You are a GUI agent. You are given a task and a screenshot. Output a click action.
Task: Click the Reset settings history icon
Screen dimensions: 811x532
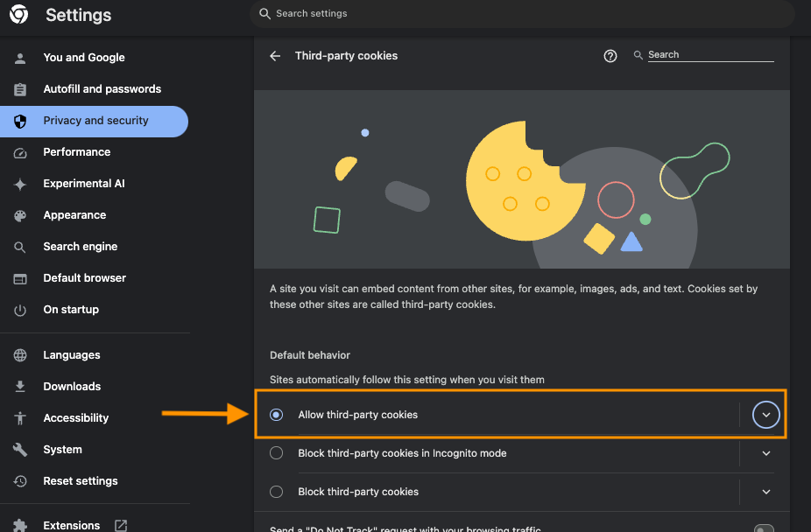click(20, 481)
